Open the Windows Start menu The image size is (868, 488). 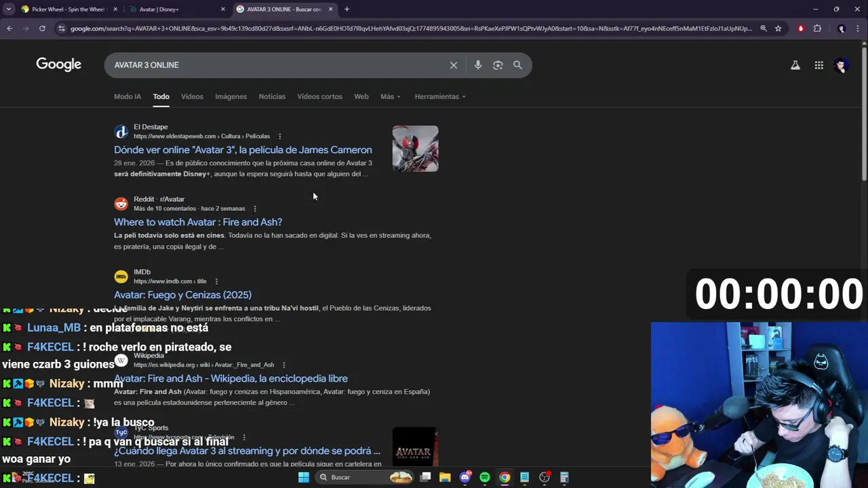point(304,477)
